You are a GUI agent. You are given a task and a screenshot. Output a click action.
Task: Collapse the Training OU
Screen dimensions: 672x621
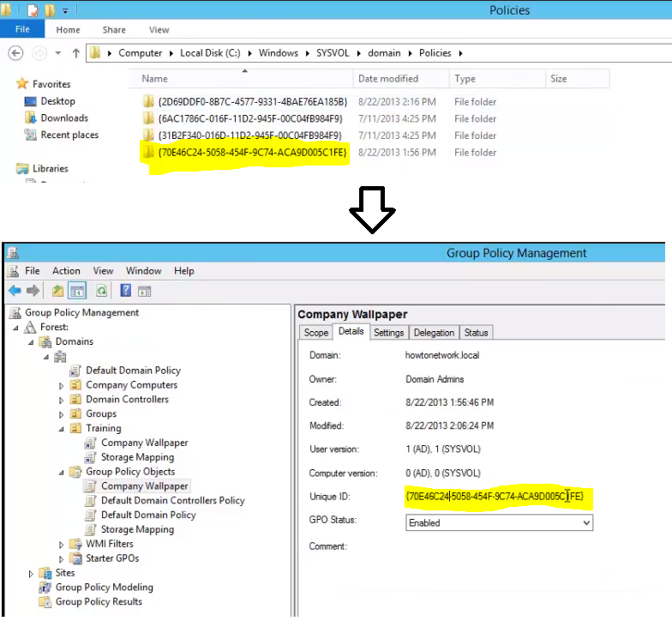pyautogui.click(x=62, y=429)
